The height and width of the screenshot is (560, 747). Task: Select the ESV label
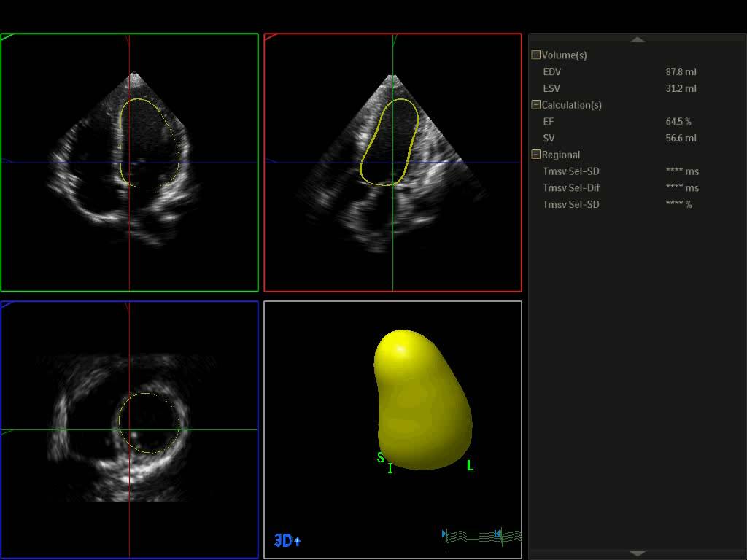click(551, 88)
